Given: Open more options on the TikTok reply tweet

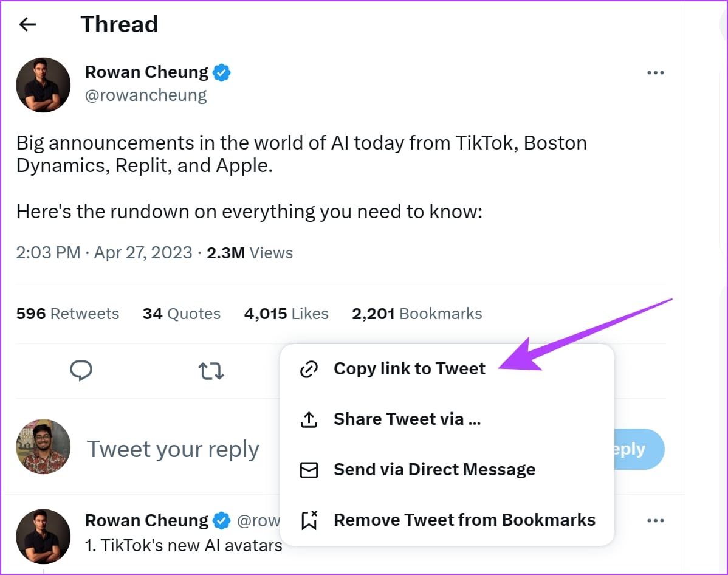Looking at the screenshot, I should [x=656, y=521].
